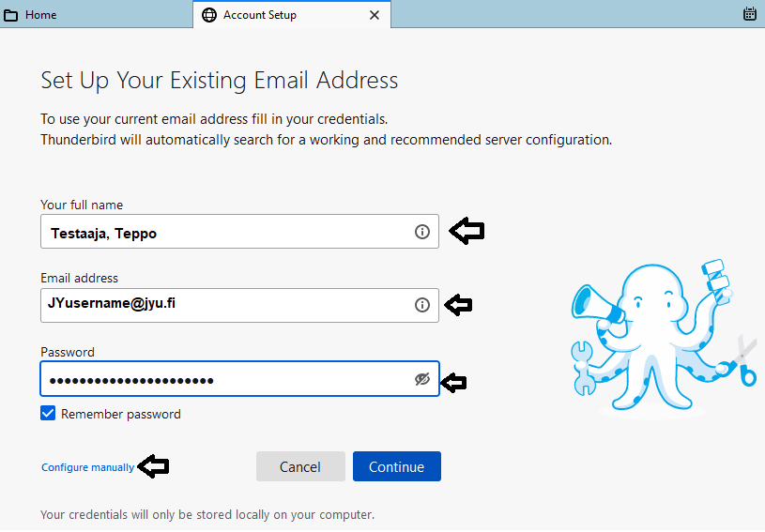Click into the email field showing JYusername@jyu.fi
This screenshot has height=532, width=765.
pyautogui.click(x=225, y=305)
